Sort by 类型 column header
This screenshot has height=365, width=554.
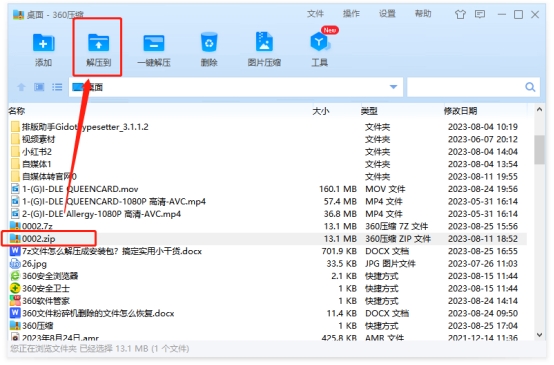(x=369, y=111)
